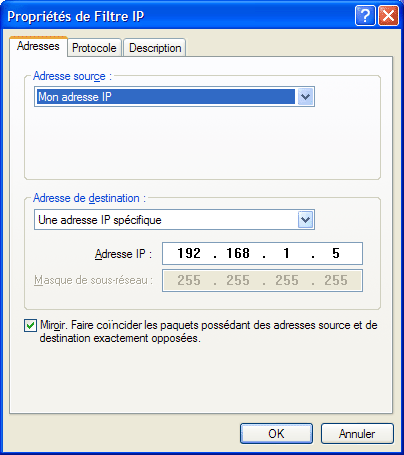Toggle the Miroir checkbox

click(30, 325)
